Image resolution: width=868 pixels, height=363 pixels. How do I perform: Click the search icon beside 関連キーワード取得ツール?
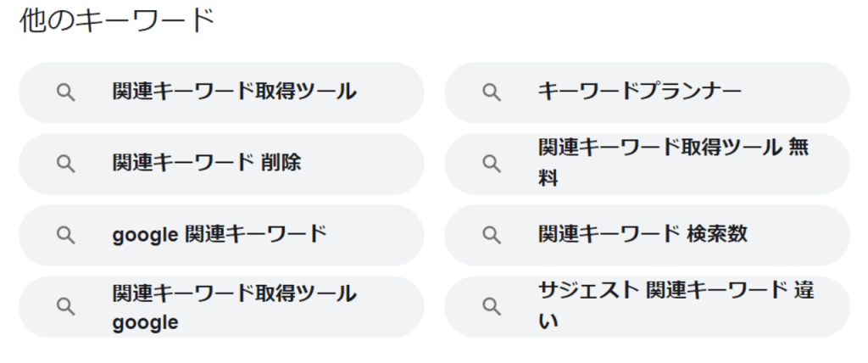coord(66,93)
